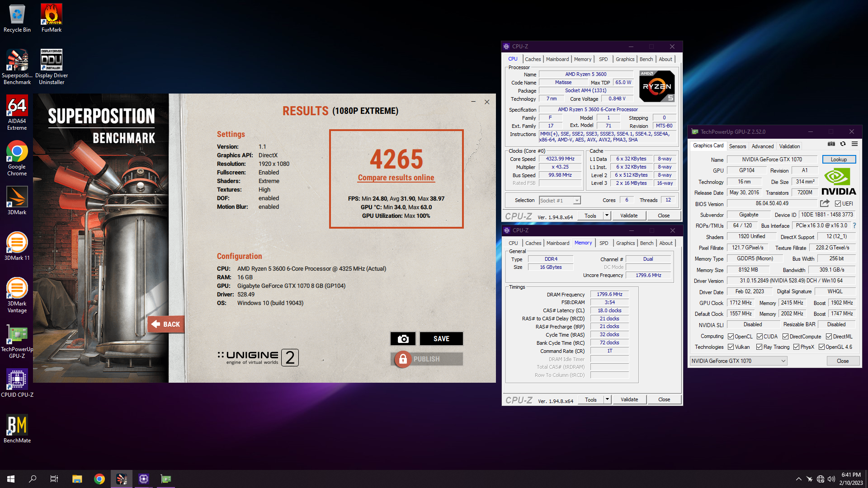Click Driver Version field in GPU-Z
The height and width of the screenshot is (488, 868).
(x=791, y=281)
